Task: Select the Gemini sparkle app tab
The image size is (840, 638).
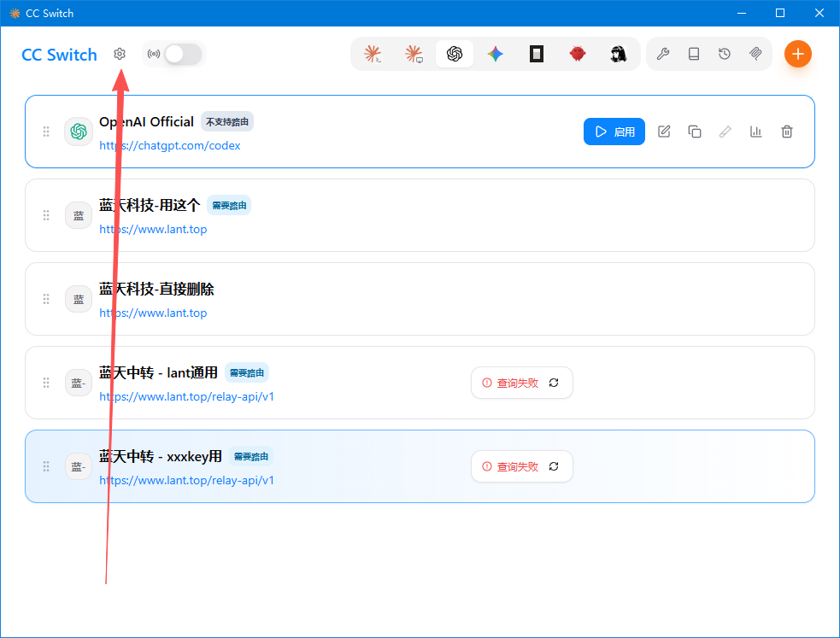Action: [496, 54]
